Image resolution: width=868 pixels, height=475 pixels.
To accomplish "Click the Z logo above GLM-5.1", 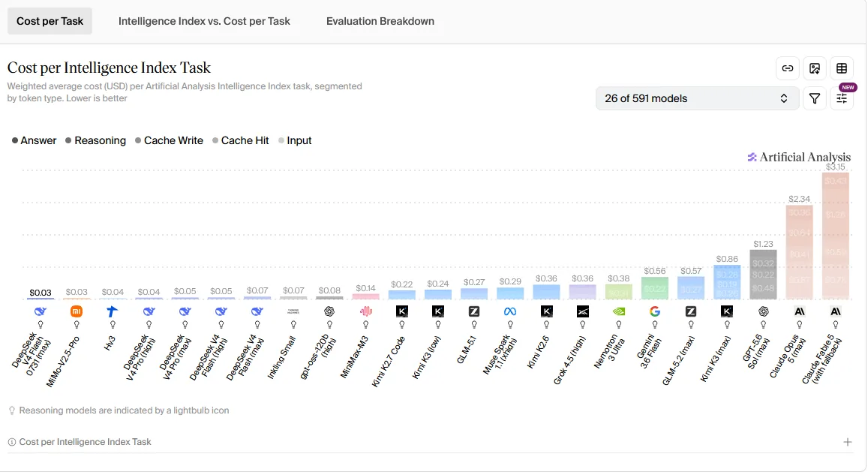I will [474, 311].
